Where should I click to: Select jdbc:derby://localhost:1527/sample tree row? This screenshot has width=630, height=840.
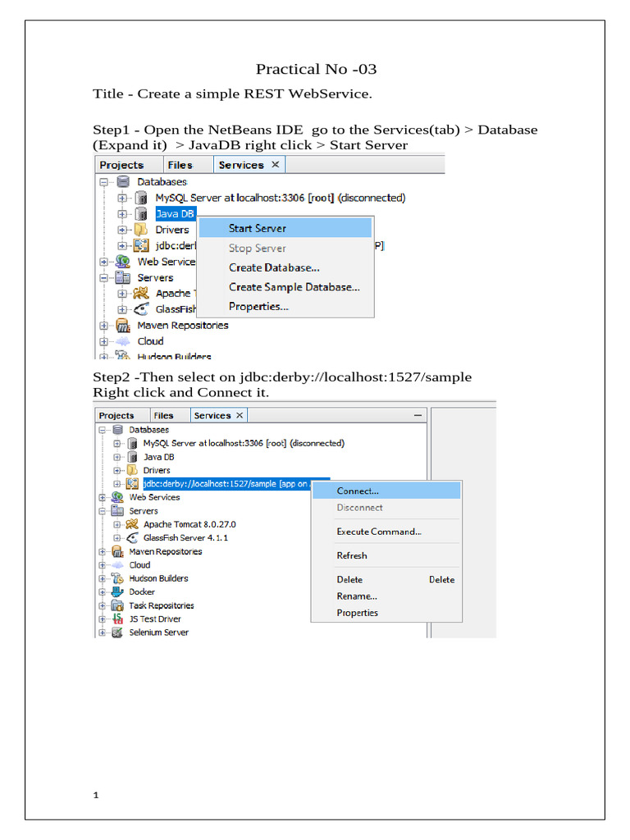click(x=227, y=484)
